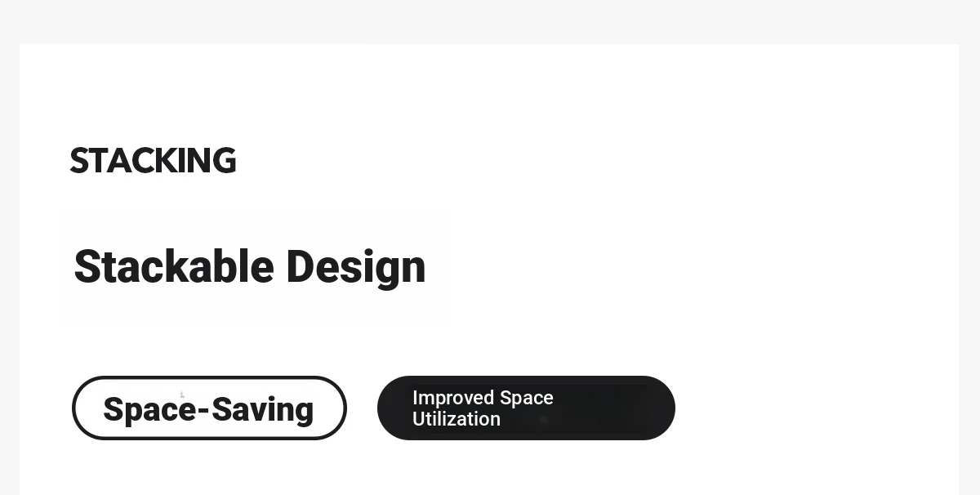Click the STACKING section label
Image resolution: width=980 pixels, height=495 pixels.
[154, 161]
